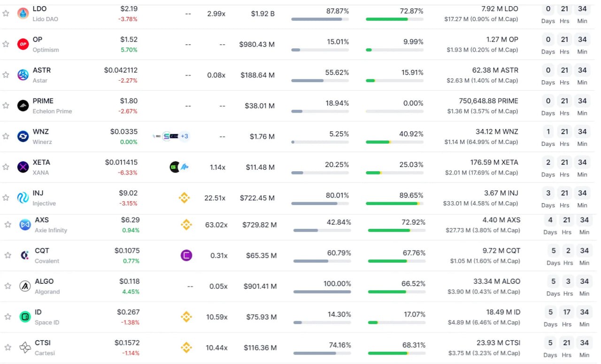Click the $6.29 AXS price
This screenshot has height=364, width=601.
[131, 220]
